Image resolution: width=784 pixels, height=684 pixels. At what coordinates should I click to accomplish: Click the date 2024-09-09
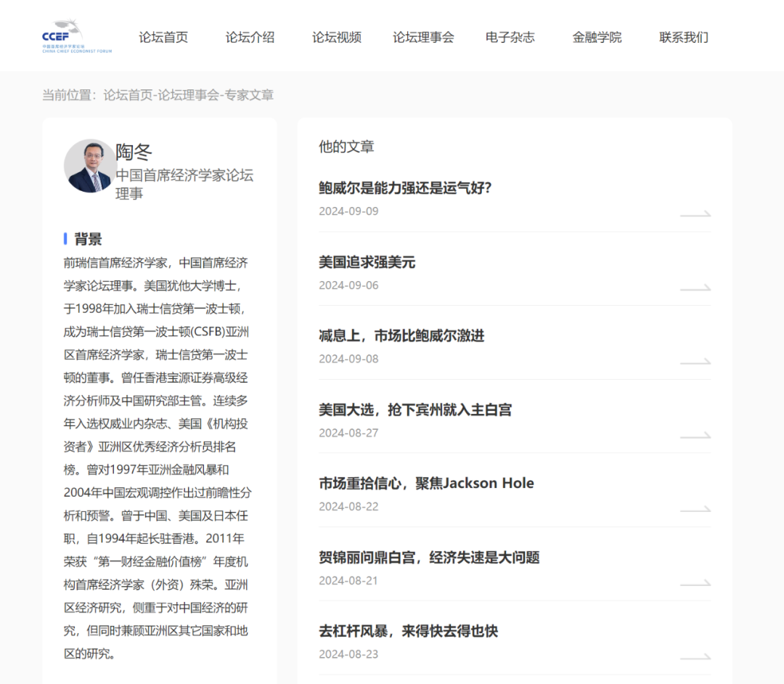click(348, 211)
